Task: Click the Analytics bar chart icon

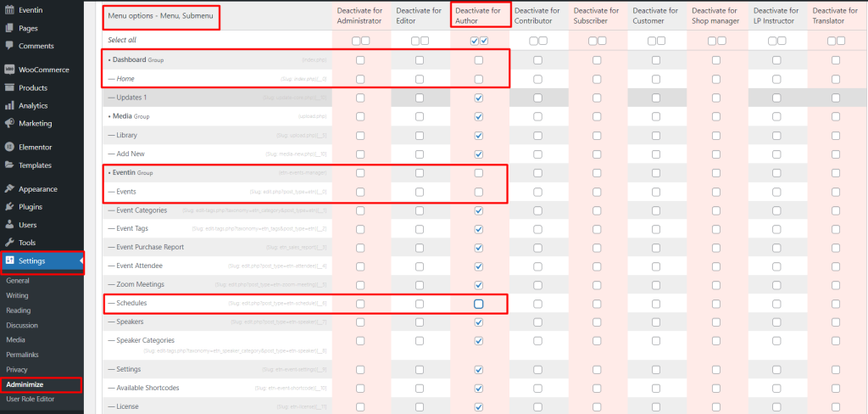Action: (x=9, y=105)
